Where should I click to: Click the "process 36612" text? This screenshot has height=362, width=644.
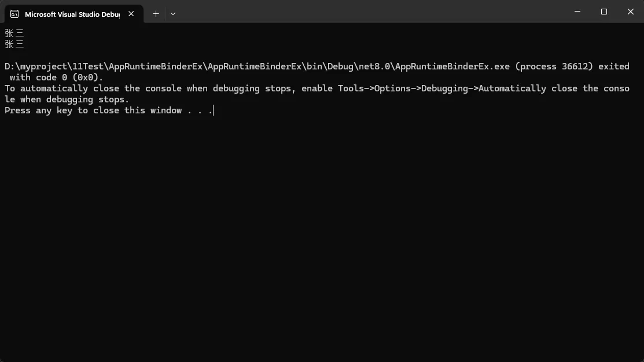click(557, 67)
